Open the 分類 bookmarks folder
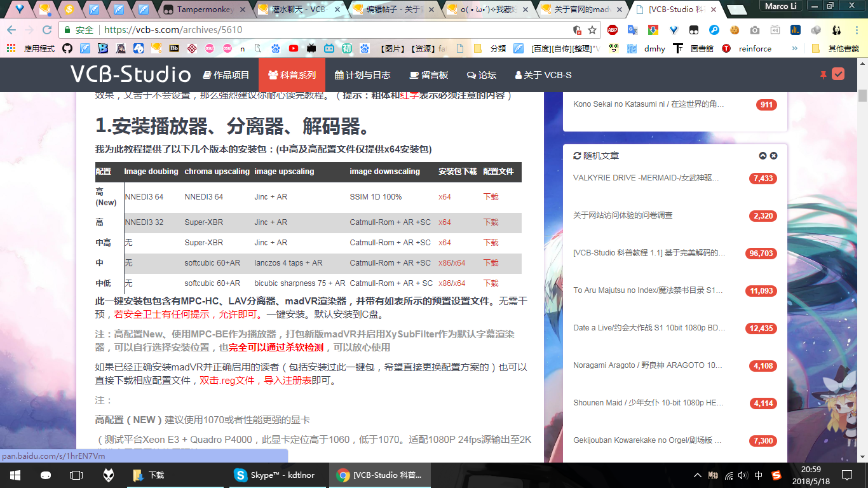 [x=490, y=48]
